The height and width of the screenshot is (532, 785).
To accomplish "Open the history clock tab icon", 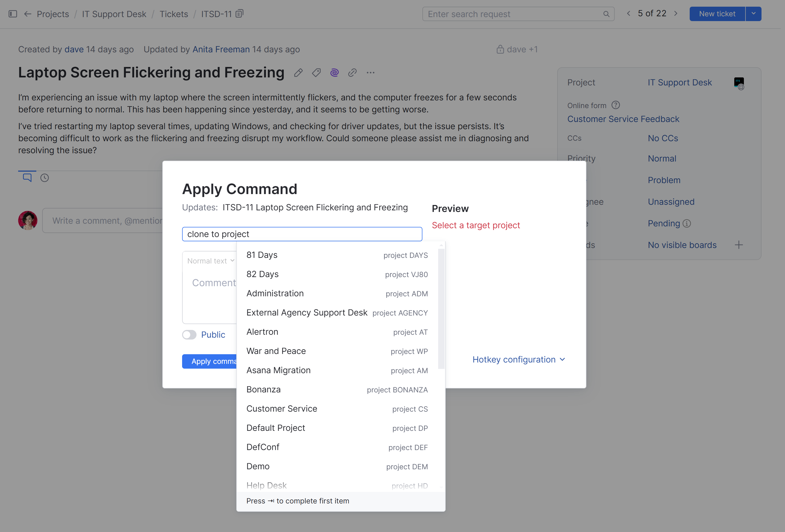I will click(45, 178).
